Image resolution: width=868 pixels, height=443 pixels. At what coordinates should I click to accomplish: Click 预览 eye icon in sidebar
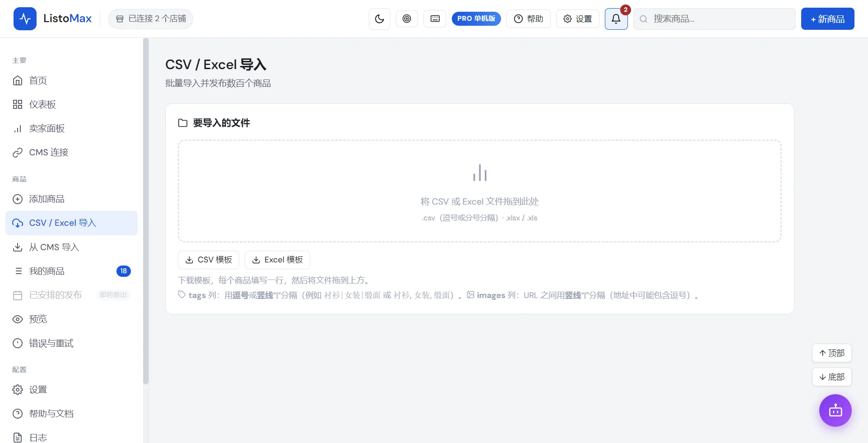coord(18,319)
